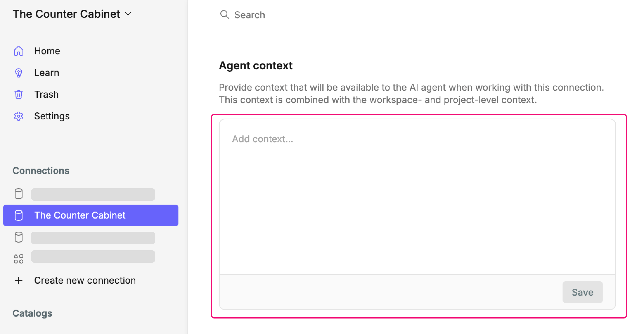Click the first connection database icon
This screenshot has width=644, height=334.
[18, 194]
